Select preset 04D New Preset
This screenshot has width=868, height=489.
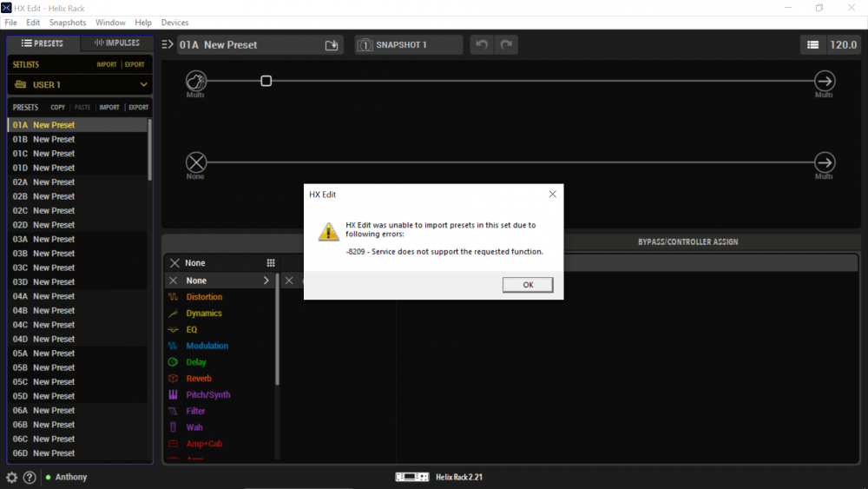point(77,339)
